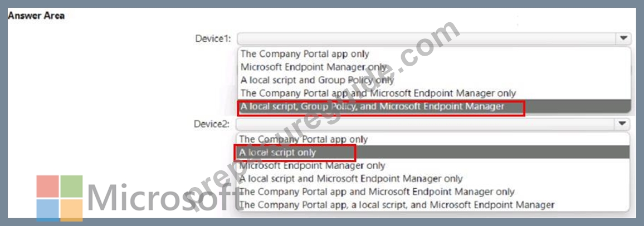Open the Device1 dropdown arrow
644x226 pixels.
click(623, 38)
